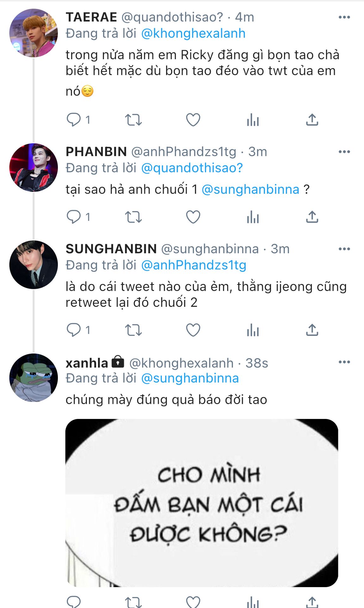The width and height of the screenshot is (364, 608).
Task: Open @anhPhandzs1tg reply-to link
Action: click(194, 265)
